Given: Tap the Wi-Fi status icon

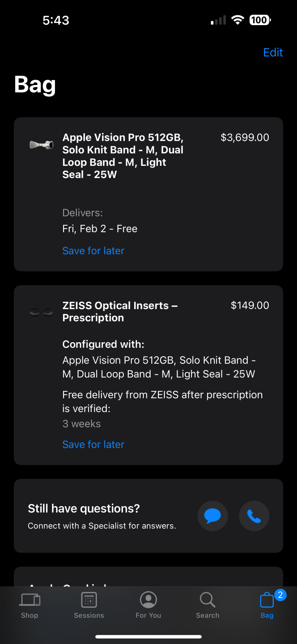Looking at the screenshot, I should (x=237, y=20).
